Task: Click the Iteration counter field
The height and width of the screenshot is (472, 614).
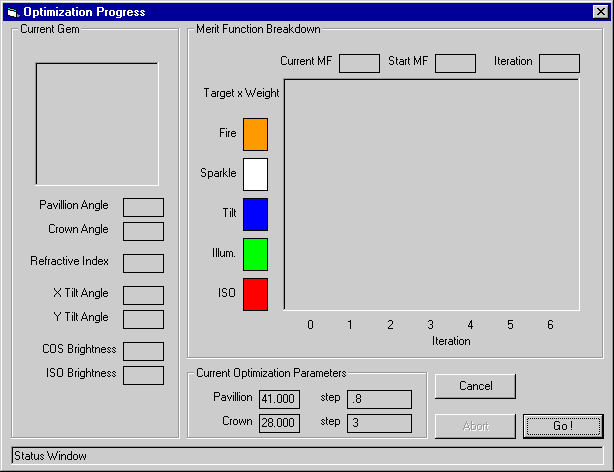Action: pyautogui.click(x=559, y=63)
